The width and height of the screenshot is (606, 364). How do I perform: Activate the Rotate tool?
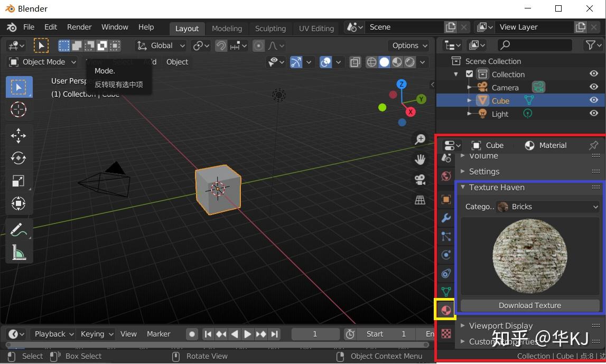click(18, 158)
